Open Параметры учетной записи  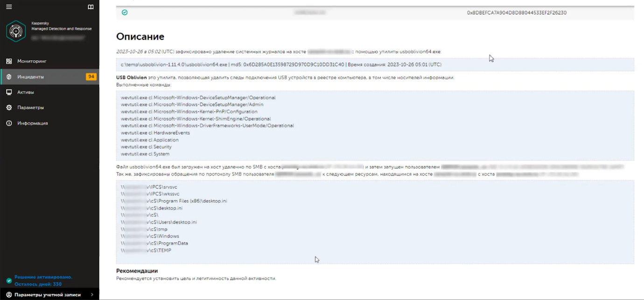[x=48, y=295]
